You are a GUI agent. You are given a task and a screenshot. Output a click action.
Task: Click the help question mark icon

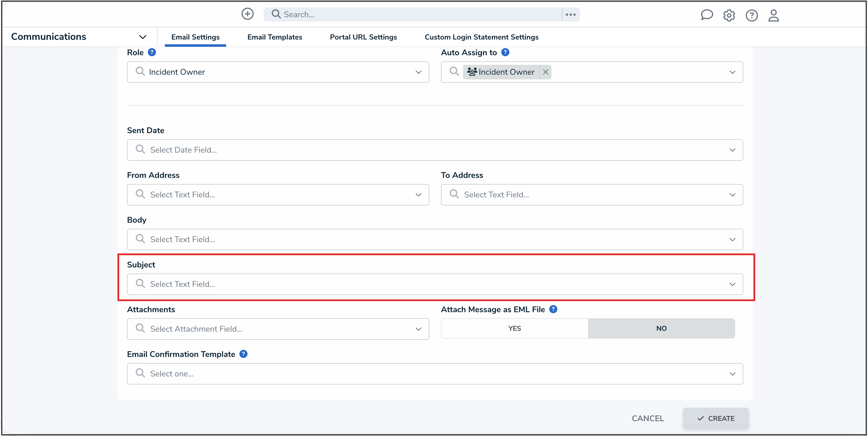coord(751,15)
